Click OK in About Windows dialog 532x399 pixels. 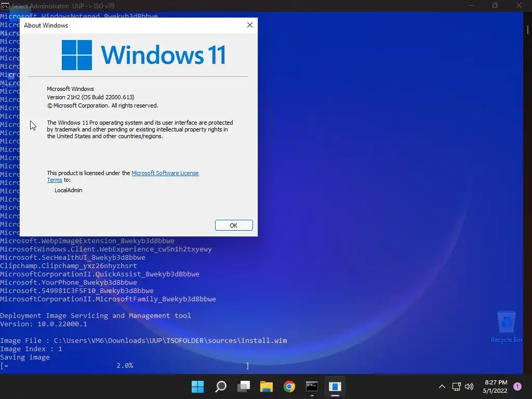[x=234, y=225]
